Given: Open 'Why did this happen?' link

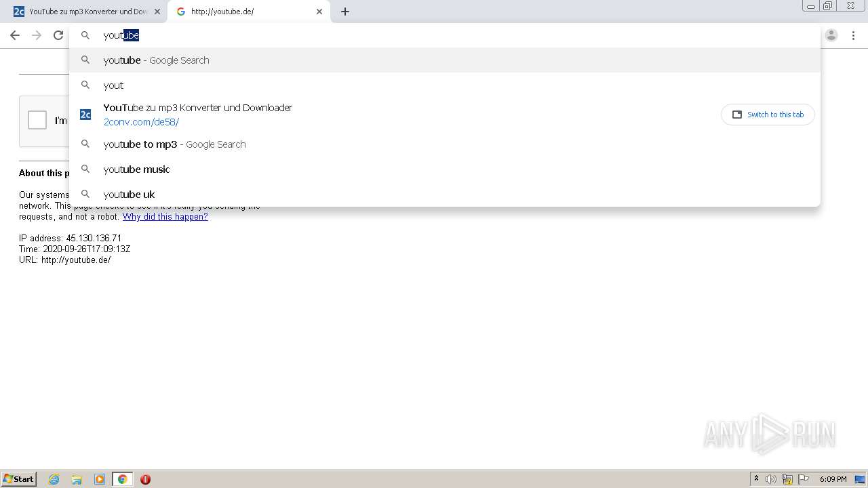Looking at the screenshot, I should point(165,217).
